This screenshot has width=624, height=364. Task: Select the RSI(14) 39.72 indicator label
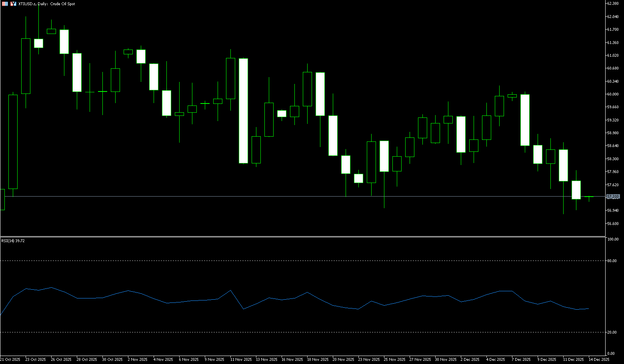click(x=13, y=241)
